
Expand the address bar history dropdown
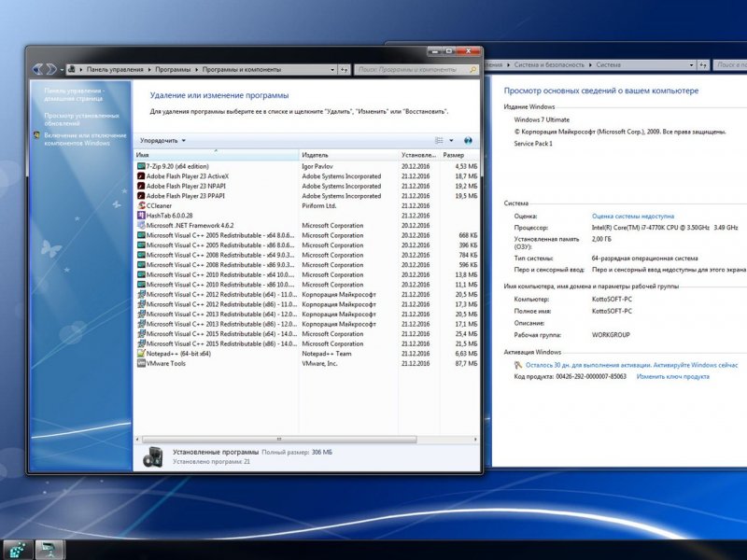point(332,69)
